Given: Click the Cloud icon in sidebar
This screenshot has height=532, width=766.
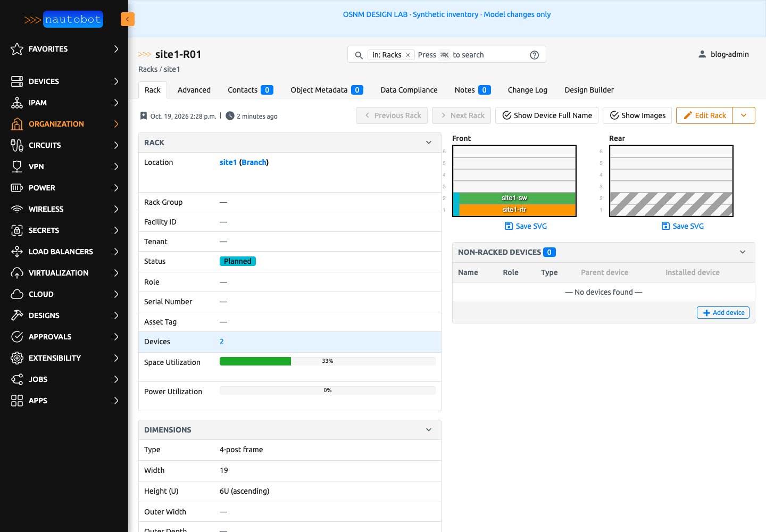Looking at the screenshot, I should point(17,294).
